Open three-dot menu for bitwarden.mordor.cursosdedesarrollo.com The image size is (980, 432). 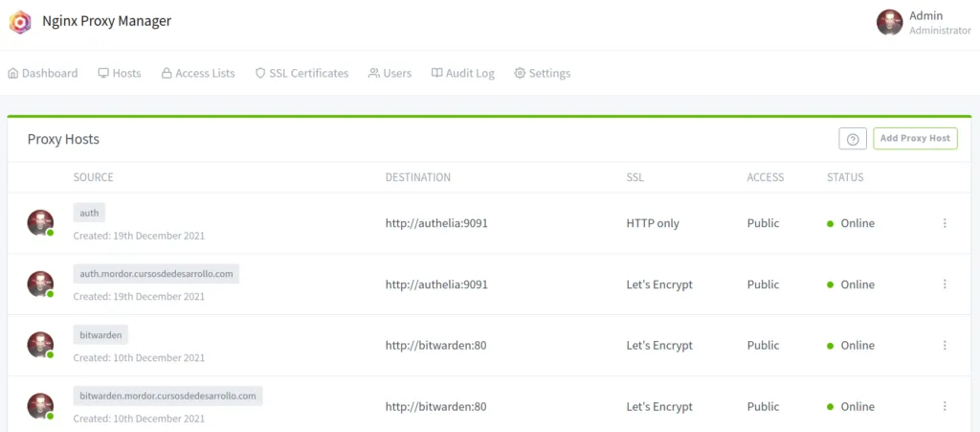[x=945, y=406]
